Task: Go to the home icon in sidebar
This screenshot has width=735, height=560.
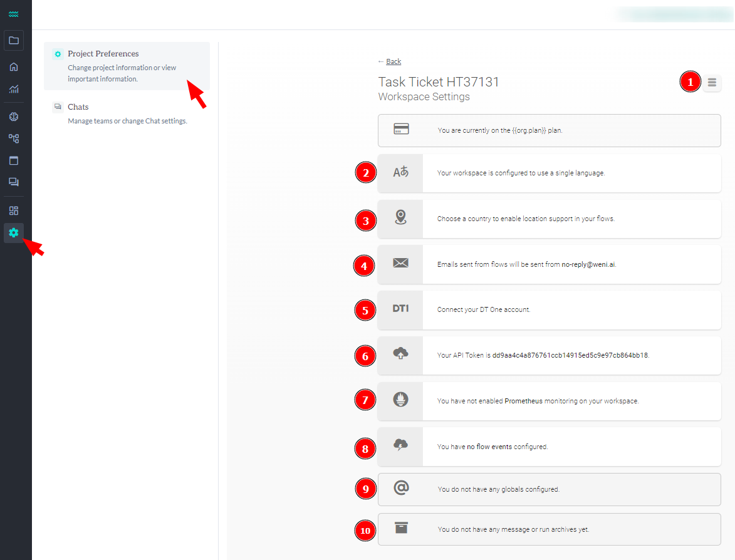Action: click(x=14, y=67)
